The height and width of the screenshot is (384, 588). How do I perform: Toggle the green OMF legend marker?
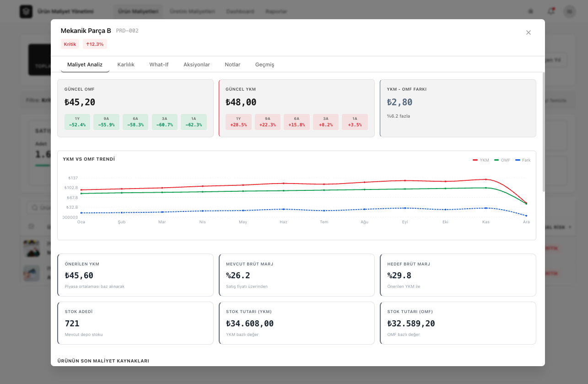tap(496, 160)
